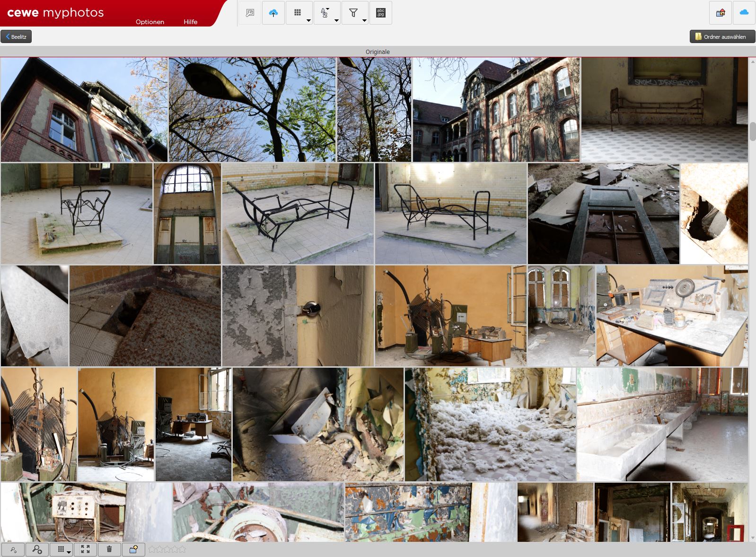Click the Ordner auswählen button
The image size is (756, 557).
(722, 36)
